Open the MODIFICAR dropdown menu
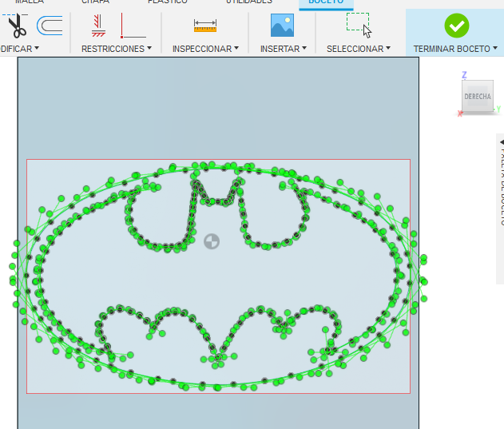The height and width of the screenshot is (429, 504). (19, 49)
